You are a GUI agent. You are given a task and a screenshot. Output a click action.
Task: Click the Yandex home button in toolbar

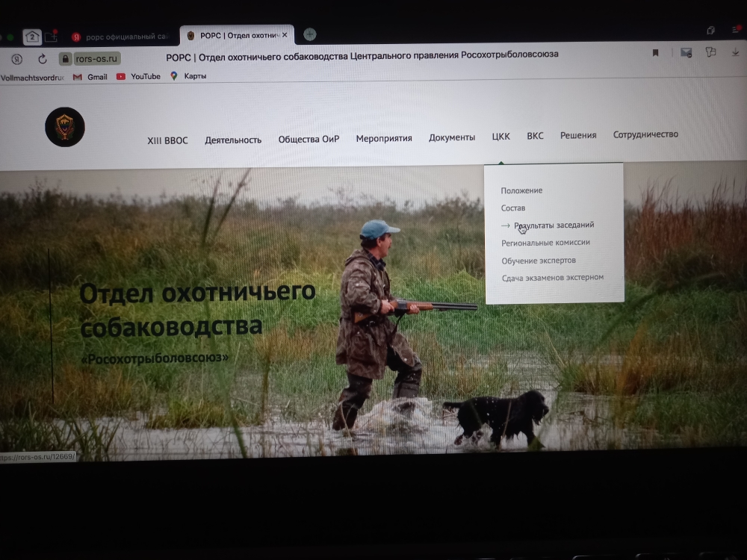point(16,59)
